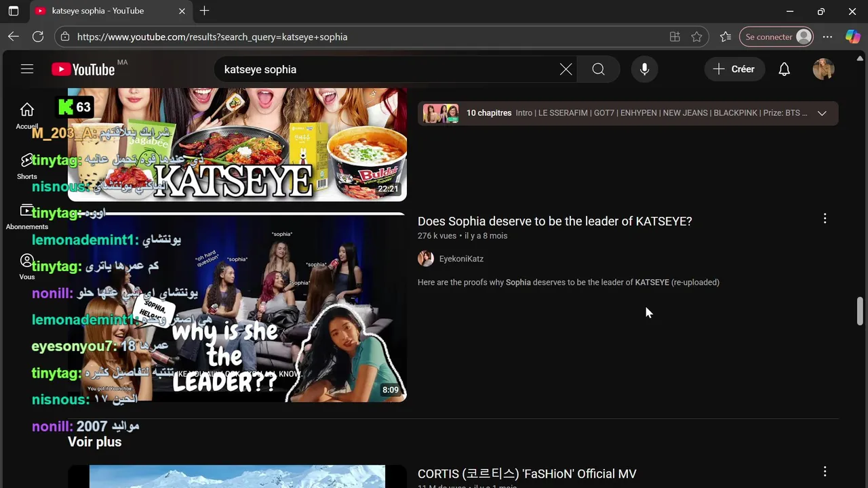Open browser favorites list
Screen dimensions: 868x488
tap(725, 37)
